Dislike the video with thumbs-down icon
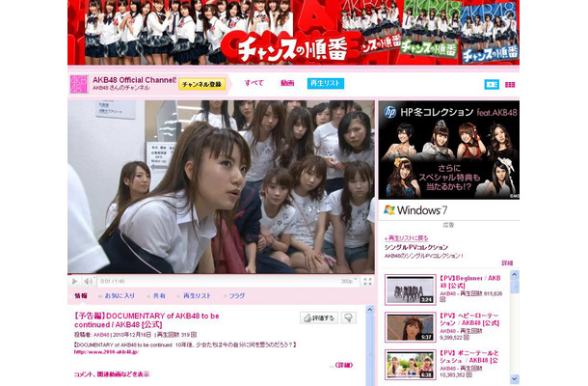The image size is (588, 386). coord(348,317)
